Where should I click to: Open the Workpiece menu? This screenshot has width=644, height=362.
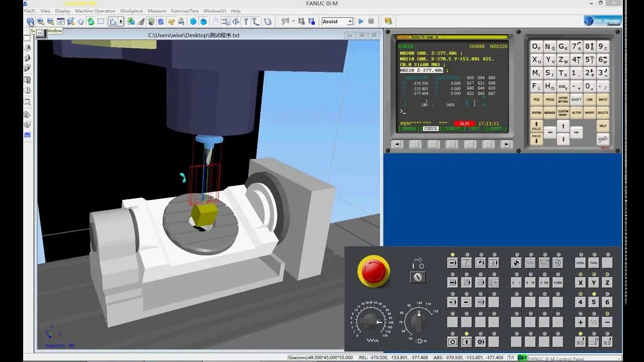[x=131, y=11]
